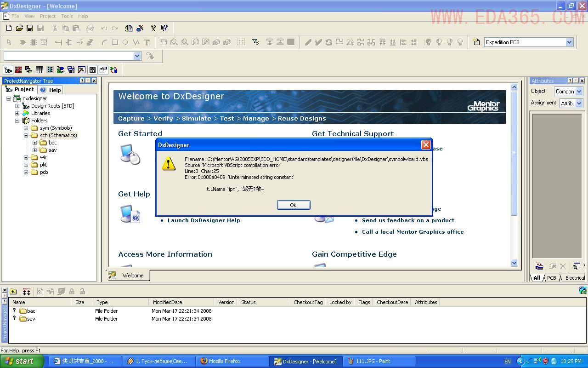Click the DxDesigner document icon beside the File menu
Image resolution: width=588 pixels, height=368 pixels.
(6, 16)
